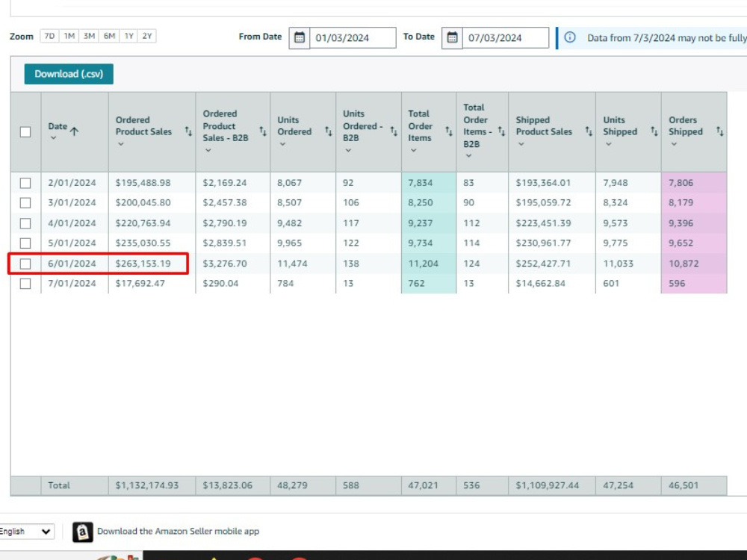Select the 1M zoom range

pyautogui.click(x=69, y=36)
